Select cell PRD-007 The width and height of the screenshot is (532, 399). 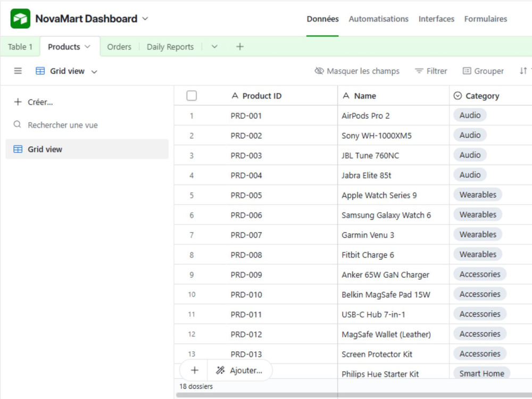281,235
